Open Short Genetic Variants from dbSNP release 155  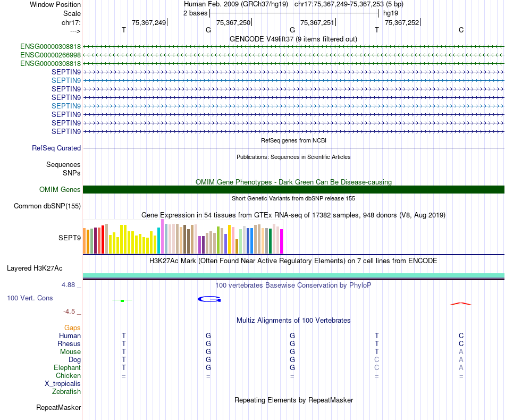coord(293,198)
